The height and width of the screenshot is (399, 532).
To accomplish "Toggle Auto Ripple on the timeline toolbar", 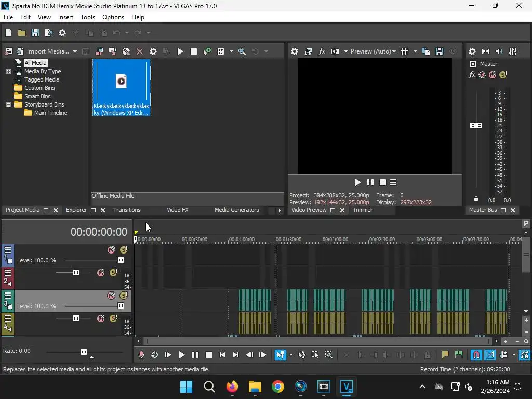I will pos(503,355).
